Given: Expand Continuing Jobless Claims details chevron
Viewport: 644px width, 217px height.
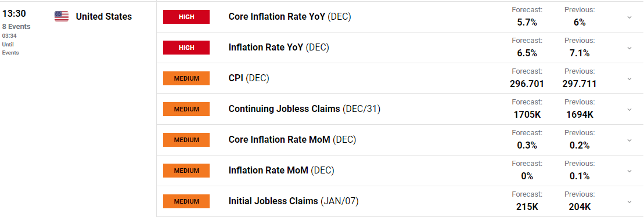Looking at the screenshot, I should click(629, 110).
